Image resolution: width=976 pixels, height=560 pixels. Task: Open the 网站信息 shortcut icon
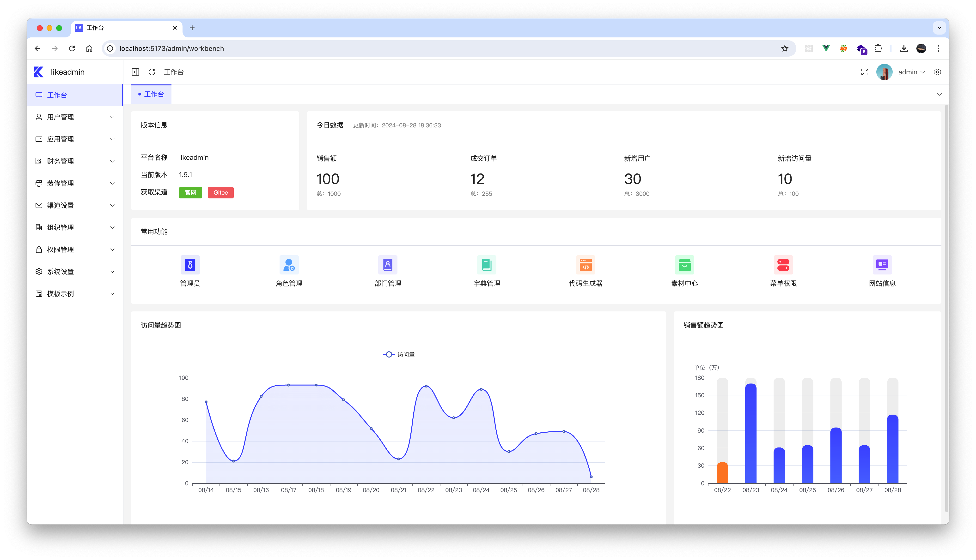882,265
